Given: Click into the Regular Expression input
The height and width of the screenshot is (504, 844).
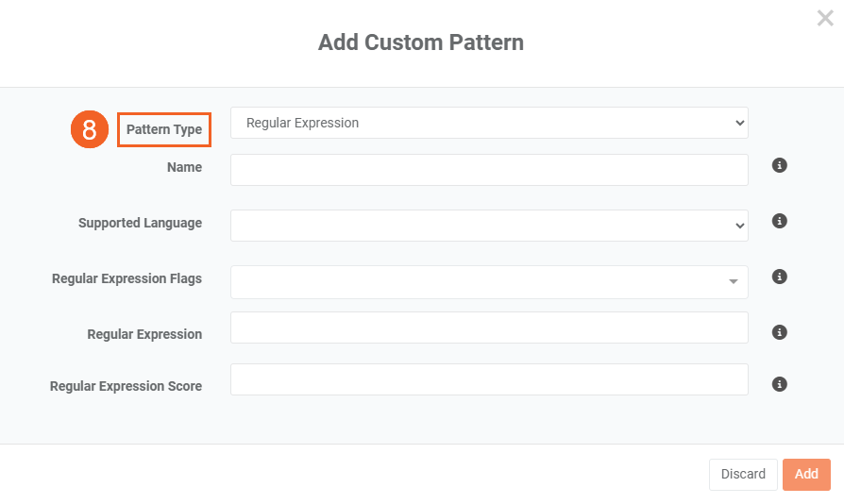Looking at the screenshot, I should (489, 328).
